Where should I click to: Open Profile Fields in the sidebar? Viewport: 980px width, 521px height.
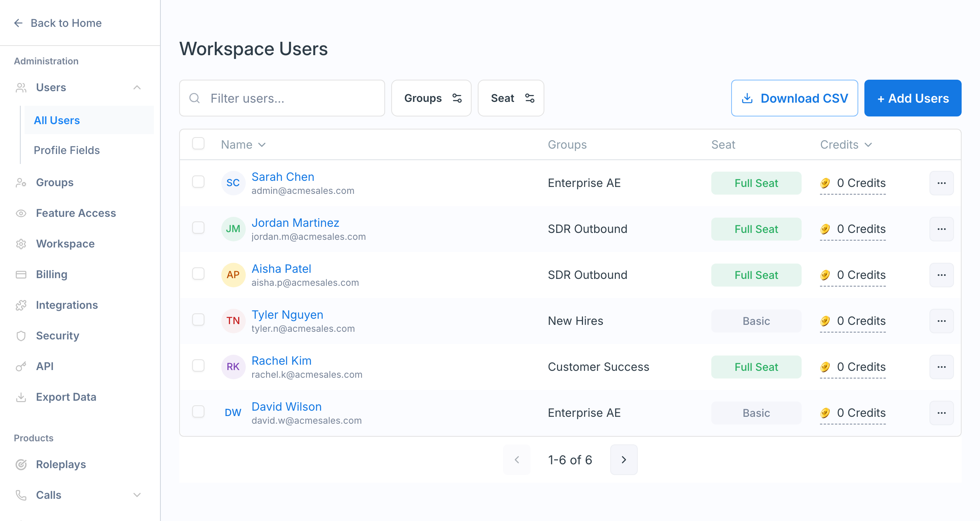point(67,150)
